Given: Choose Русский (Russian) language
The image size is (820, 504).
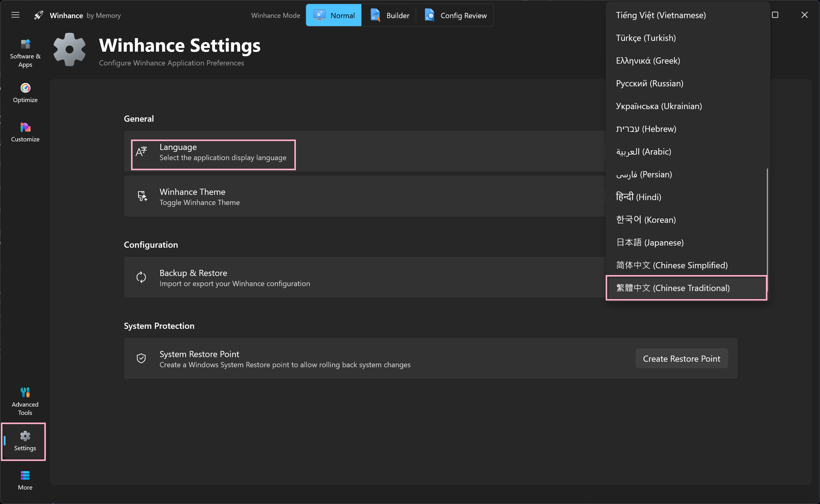Looking at the screenshot, I should click(688, 83).
